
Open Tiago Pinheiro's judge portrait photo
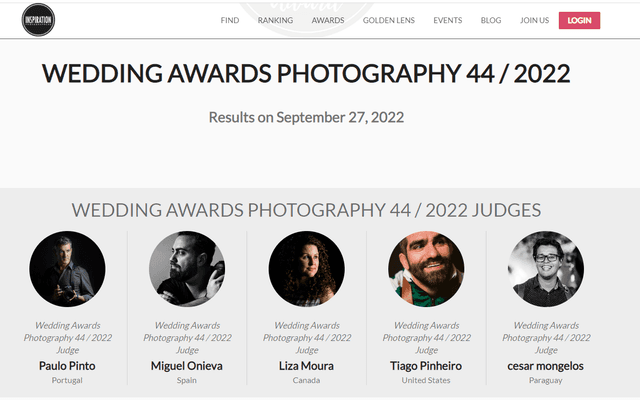pos(426,269)
